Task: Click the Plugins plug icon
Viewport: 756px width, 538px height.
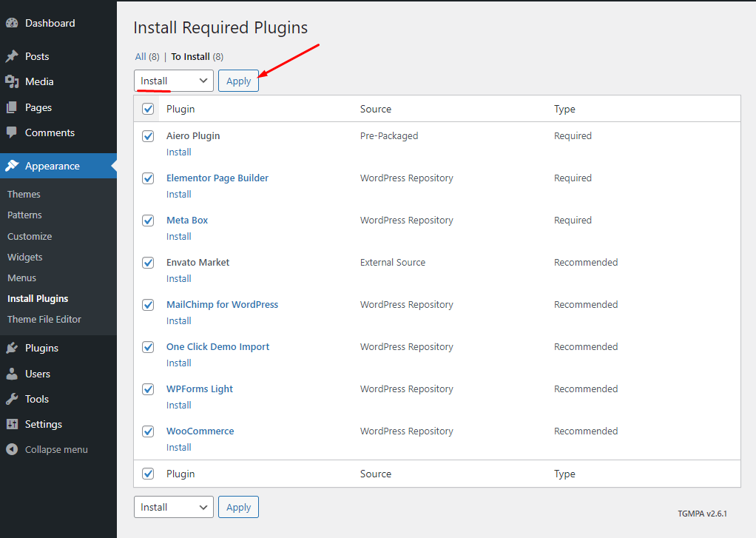Action: [12, 348]
